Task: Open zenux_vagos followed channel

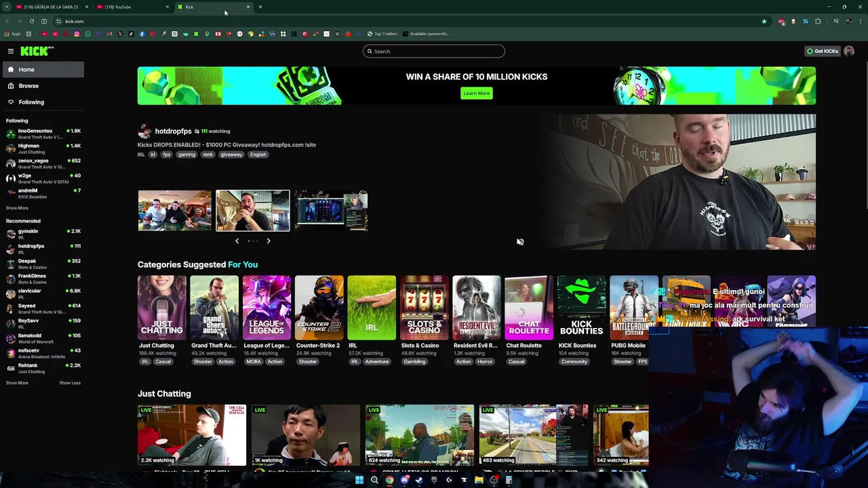Action: [43, 163]
